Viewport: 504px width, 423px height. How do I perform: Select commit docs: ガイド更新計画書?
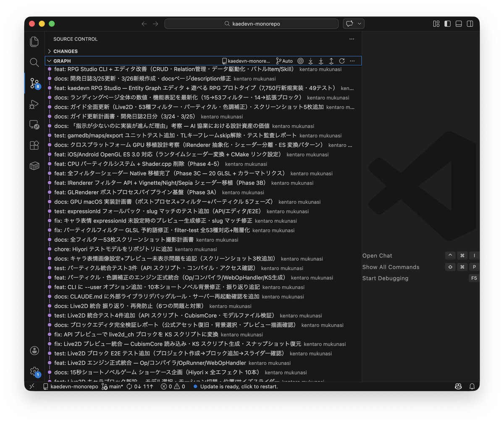click(x=203, y=116)
